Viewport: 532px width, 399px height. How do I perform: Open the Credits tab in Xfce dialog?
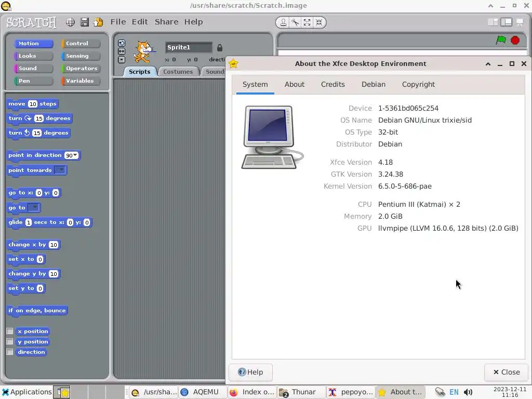click(x=333, y=85)
